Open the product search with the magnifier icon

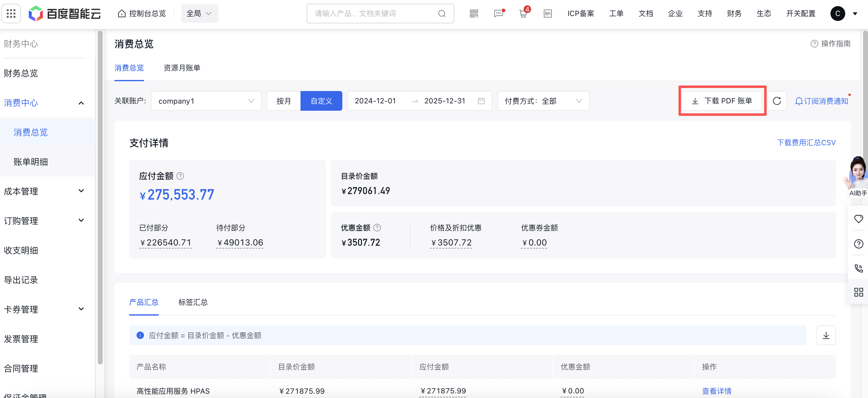tap(442, 14)
